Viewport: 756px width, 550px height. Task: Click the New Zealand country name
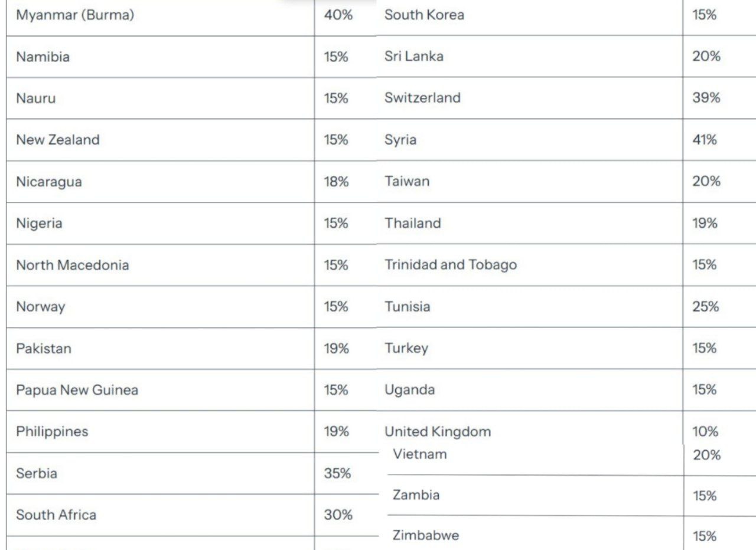[58, 140]
